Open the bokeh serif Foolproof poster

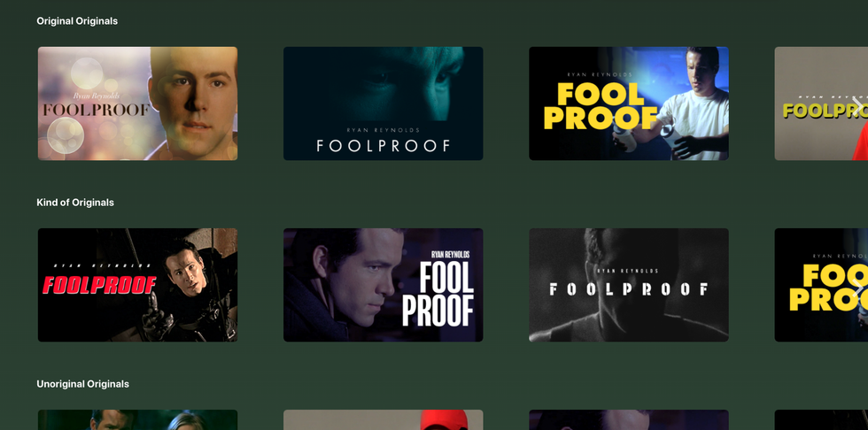(x=137, y=104)
